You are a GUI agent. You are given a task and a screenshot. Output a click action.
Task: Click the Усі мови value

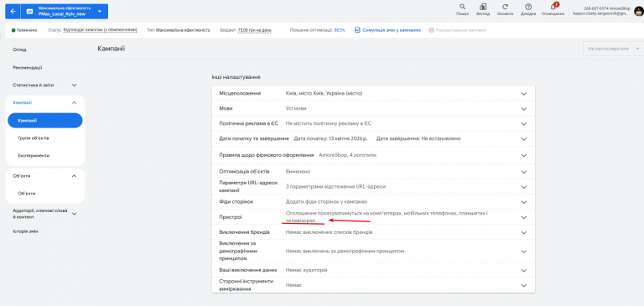(x=296, y=109)
